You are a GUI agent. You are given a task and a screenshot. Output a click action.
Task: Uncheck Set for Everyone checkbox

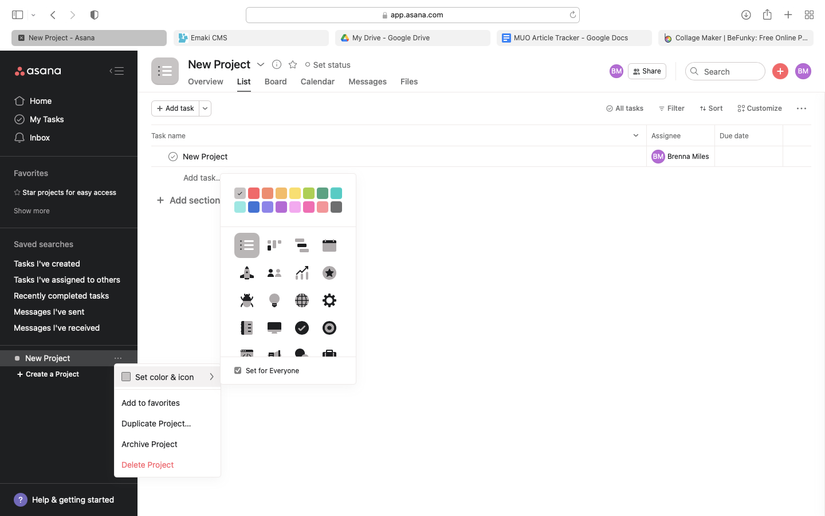tap(238, 371)
